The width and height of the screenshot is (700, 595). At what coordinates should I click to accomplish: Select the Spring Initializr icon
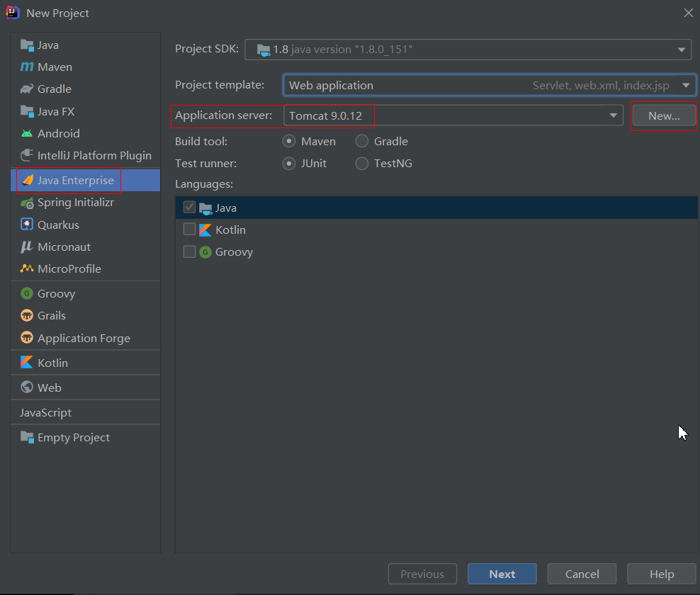pyautogui.click(x=27, y=203)
